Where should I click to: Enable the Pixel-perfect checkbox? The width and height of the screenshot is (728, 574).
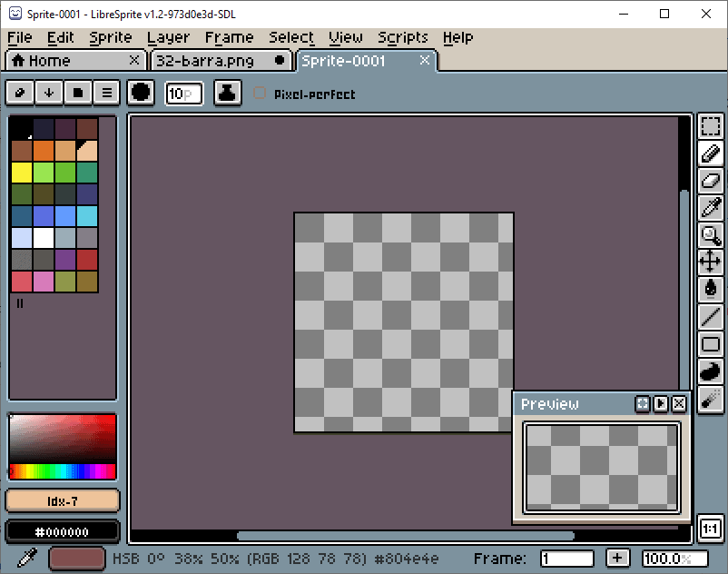pos(260,94)
